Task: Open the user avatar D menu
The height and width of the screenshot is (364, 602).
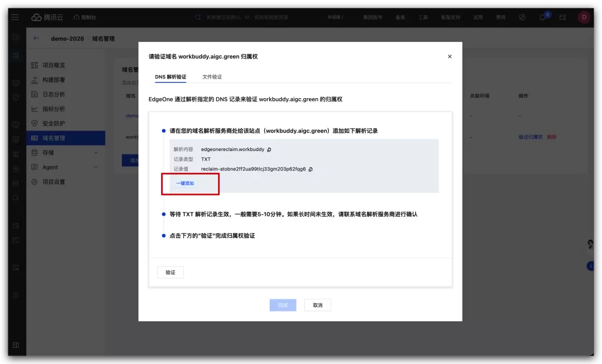Action: click(x=584, y=17)
